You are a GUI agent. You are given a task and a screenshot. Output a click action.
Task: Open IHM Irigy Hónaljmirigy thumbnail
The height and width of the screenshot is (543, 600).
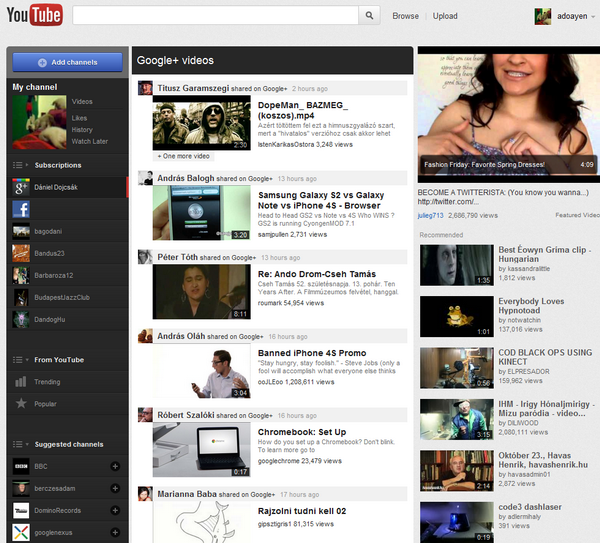pyautogui.click(x=457, y=419)
